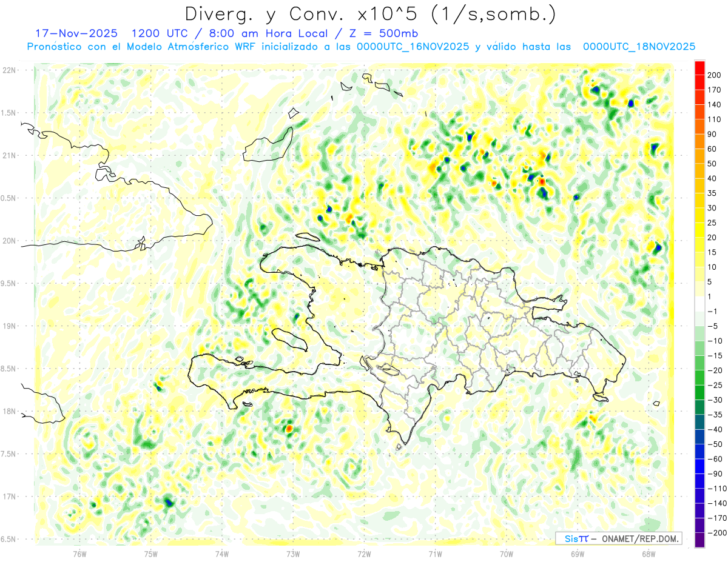
Task: Click the 7.5N latitude label
Action: [8, 453]
